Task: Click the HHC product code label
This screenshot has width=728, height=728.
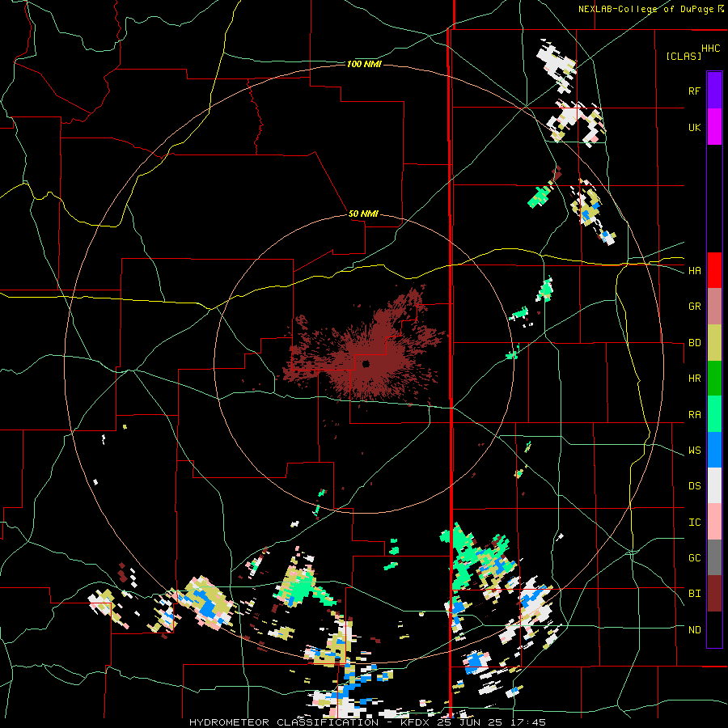Action: [x=711, y=49]
